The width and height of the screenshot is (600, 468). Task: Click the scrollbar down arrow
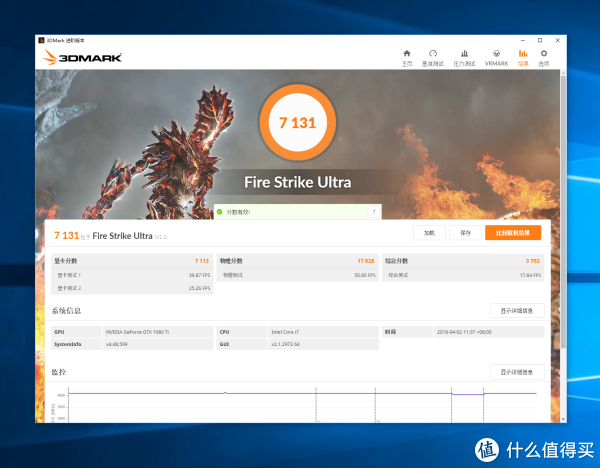[563, 419]
